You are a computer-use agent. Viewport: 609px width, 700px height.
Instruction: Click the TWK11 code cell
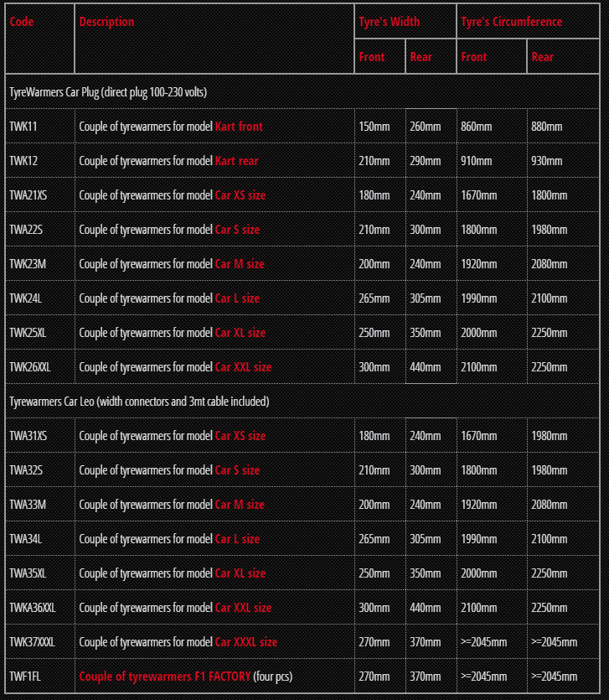tap(23, 127)
